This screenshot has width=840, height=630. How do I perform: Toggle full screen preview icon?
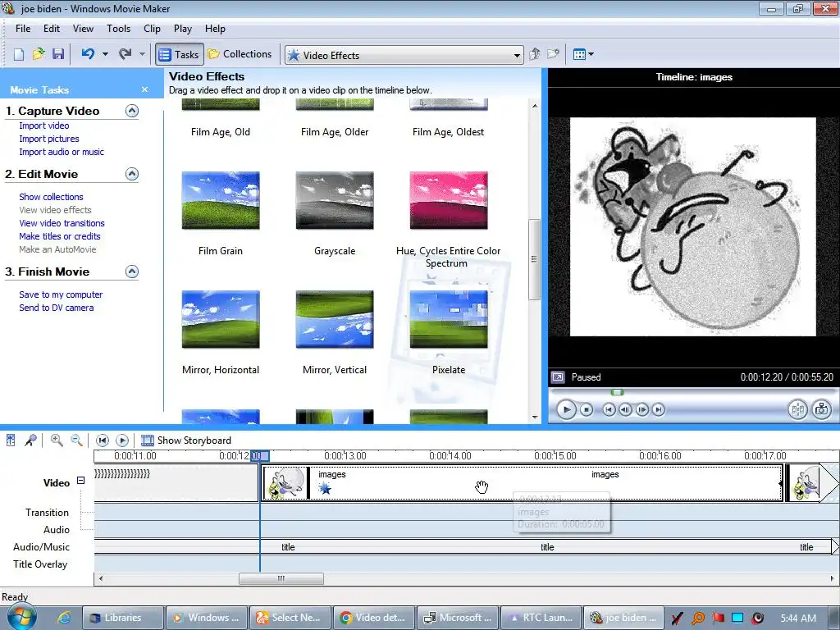coord(558,377)
